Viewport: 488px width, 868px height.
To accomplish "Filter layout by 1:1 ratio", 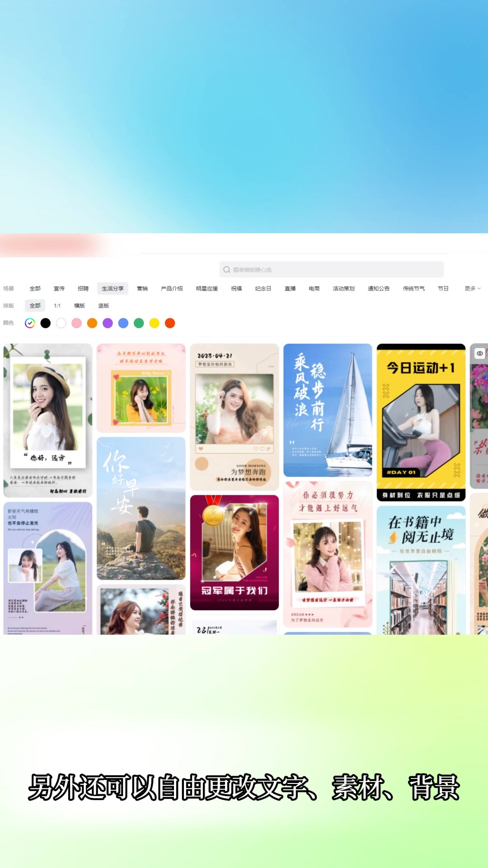I will click(57, 306).
